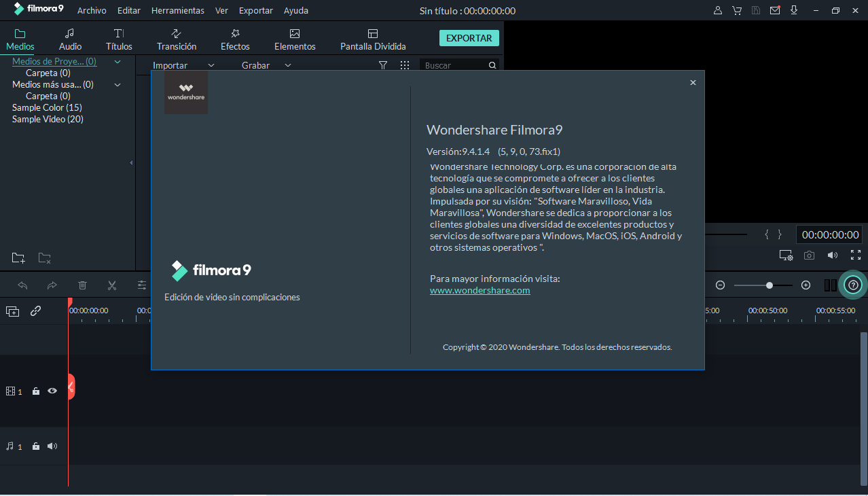Open the Herramientas menu
Screen dimensions: 868x496
pyautogui.click(x=178, y=11)
